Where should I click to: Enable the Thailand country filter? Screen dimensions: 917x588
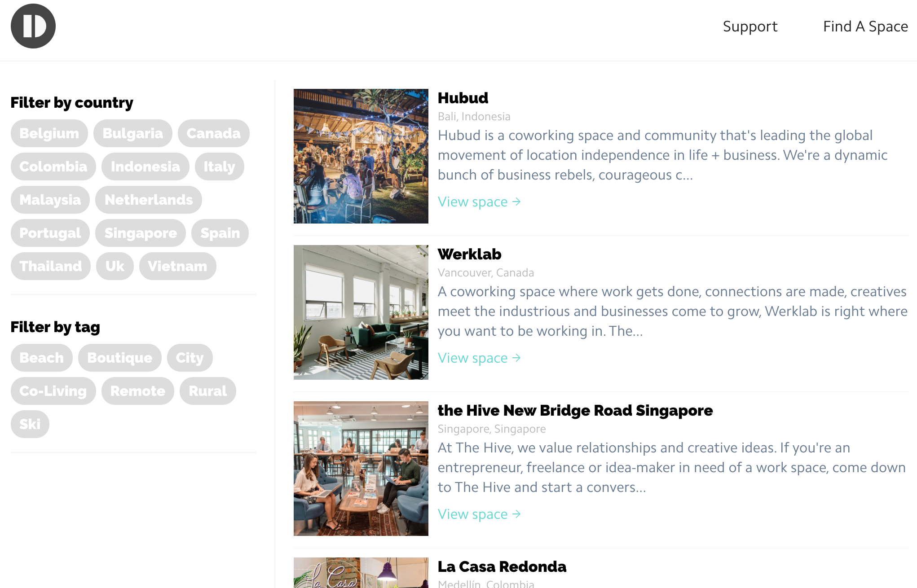[51, 266]
